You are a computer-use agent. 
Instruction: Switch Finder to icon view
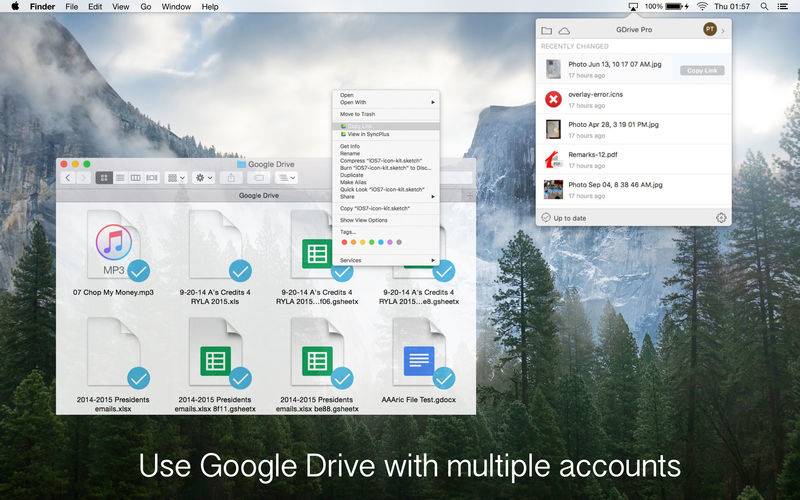coord(104,178)
